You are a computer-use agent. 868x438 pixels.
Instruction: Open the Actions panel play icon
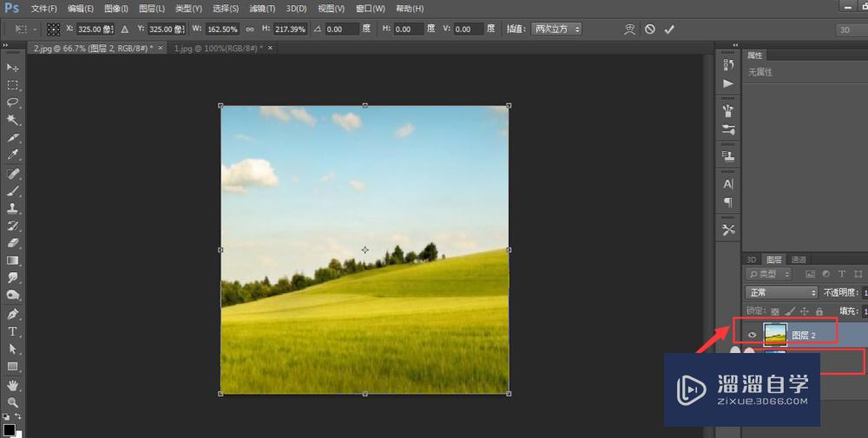728,83
